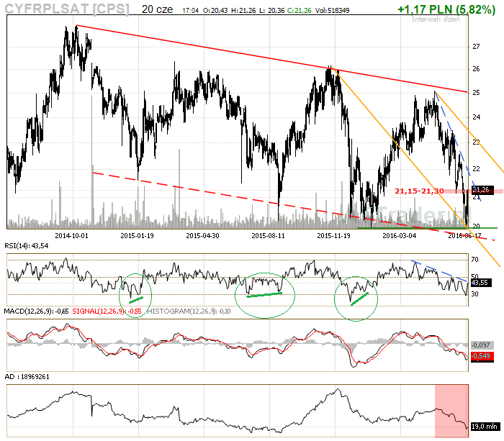Click the CYFRPLSAT [CPS] ticker title
Viewport: 504px width, 441px height.
click(67, 9)
